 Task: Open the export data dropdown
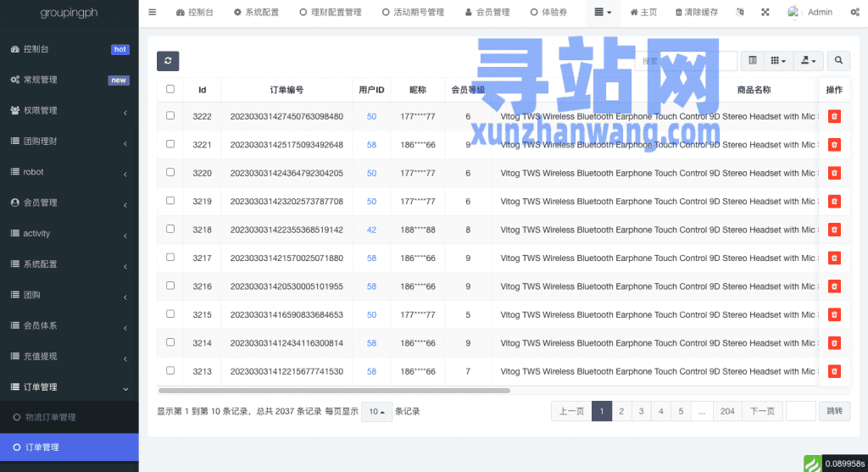pos(808,61)
